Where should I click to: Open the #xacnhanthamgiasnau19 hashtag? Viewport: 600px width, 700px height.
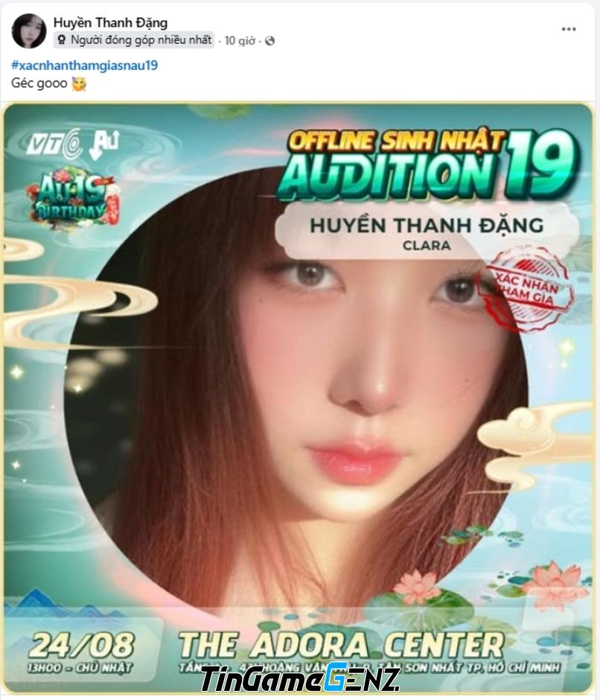85,66
